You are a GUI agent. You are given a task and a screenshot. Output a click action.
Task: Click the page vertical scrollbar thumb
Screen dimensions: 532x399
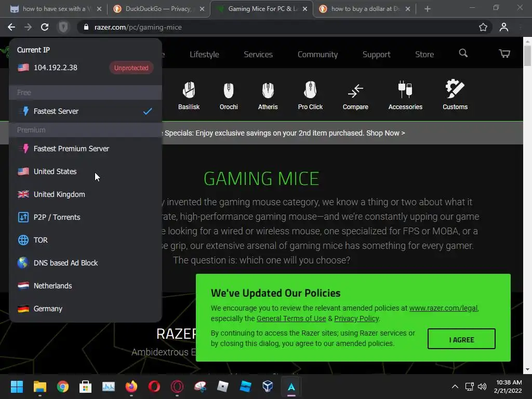pyautogui.click(x=527, y=55)
